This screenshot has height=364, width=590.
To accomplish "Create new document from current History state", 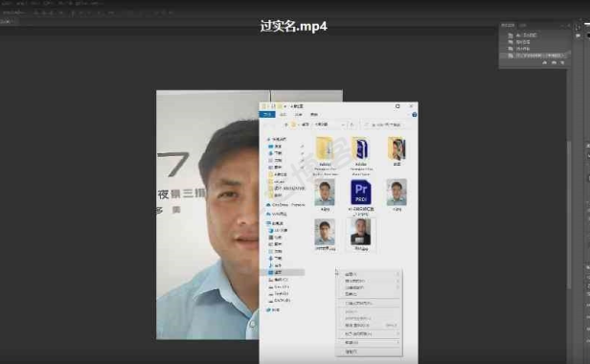I will pos(544,63).
